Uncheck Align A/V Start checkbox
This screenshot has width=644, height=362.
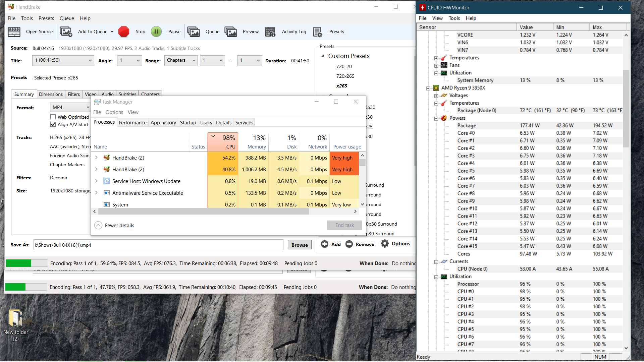coord(53,124)
